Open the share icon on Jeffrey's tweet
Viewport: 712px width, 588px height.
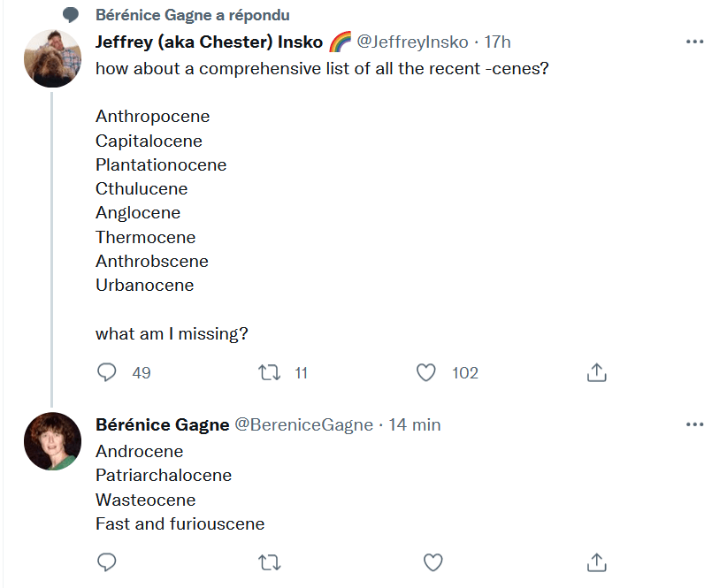click(x=596, y=372)
